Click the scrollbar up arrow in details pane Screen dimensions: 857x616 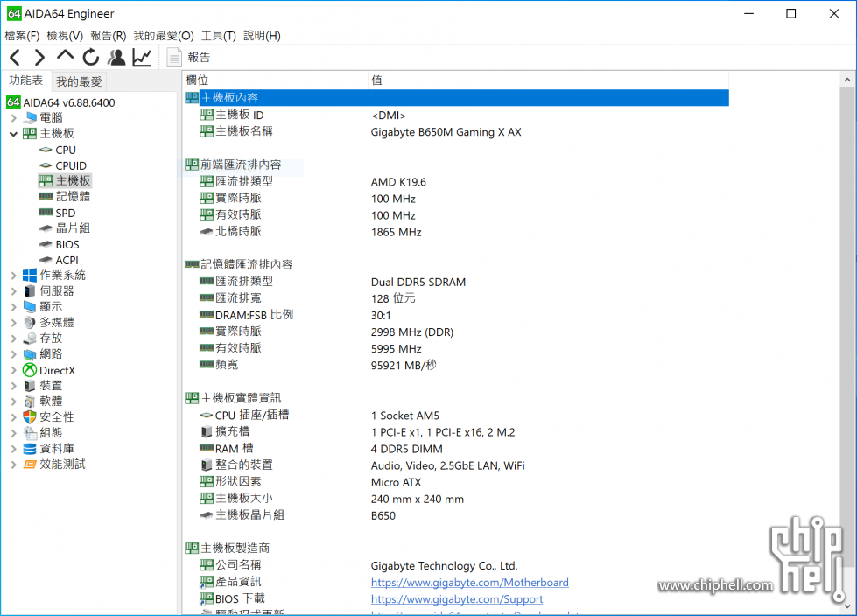tap(847, 80)
